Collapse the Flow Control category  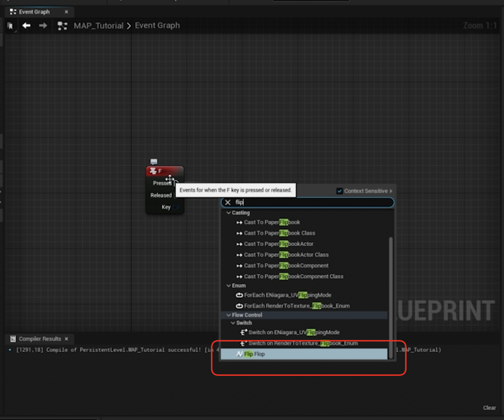[x=228, y=315]
